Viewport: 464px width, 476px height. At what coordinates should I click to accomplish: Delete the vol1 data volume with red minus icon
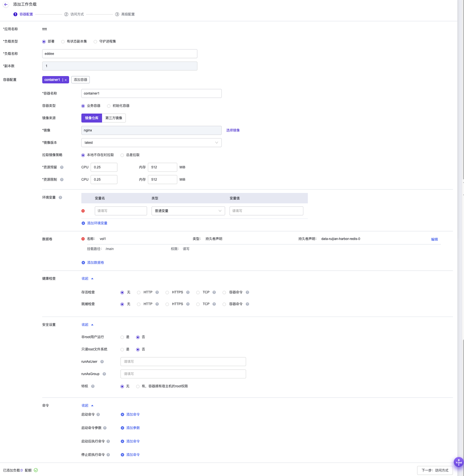point(83,239)
